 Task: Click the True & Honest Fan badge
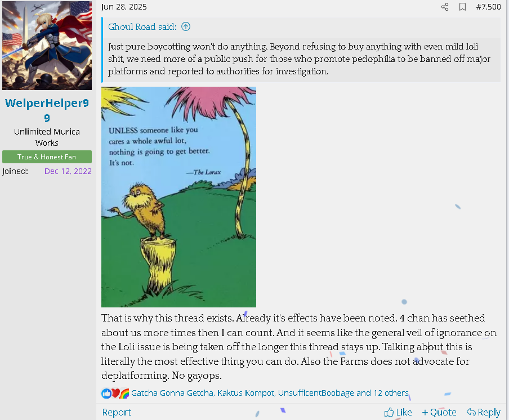click(47, 157)
